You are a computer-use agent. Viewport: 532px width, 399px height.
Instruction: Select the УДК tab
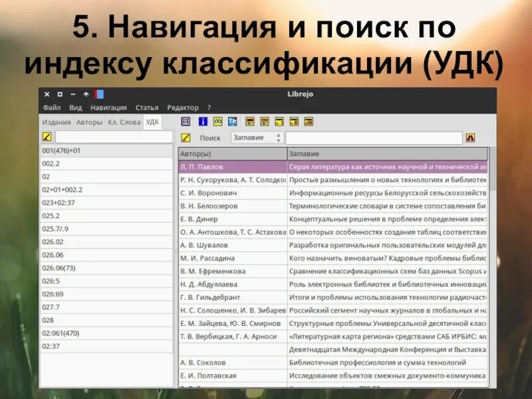click(152, 122)
